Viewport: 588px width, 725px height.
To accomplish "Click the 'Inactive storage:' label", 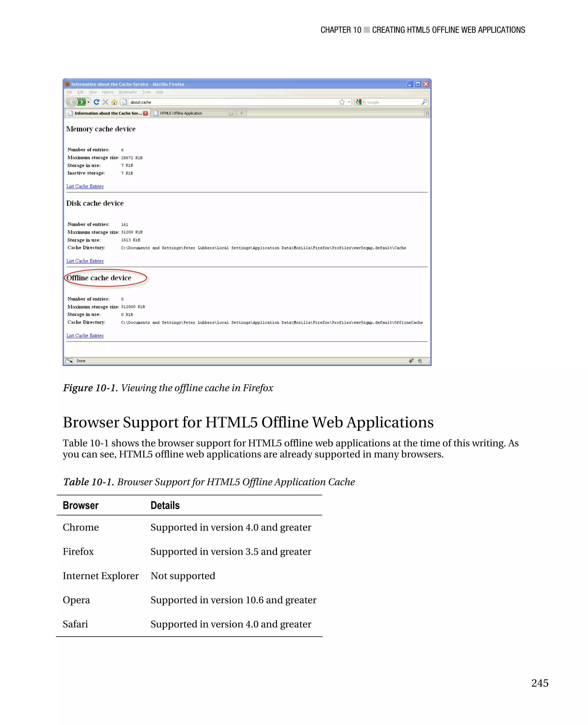I will coord(86,173).
